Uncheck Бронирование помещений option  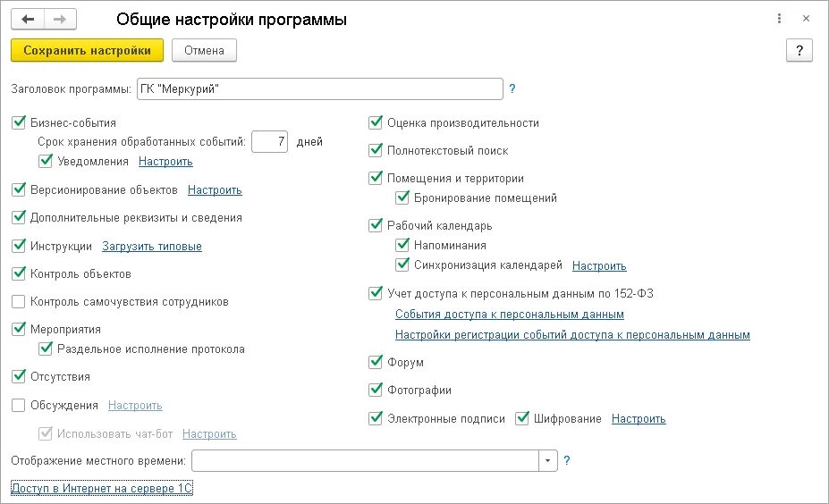pyautogui.click(x=402, y=198)
